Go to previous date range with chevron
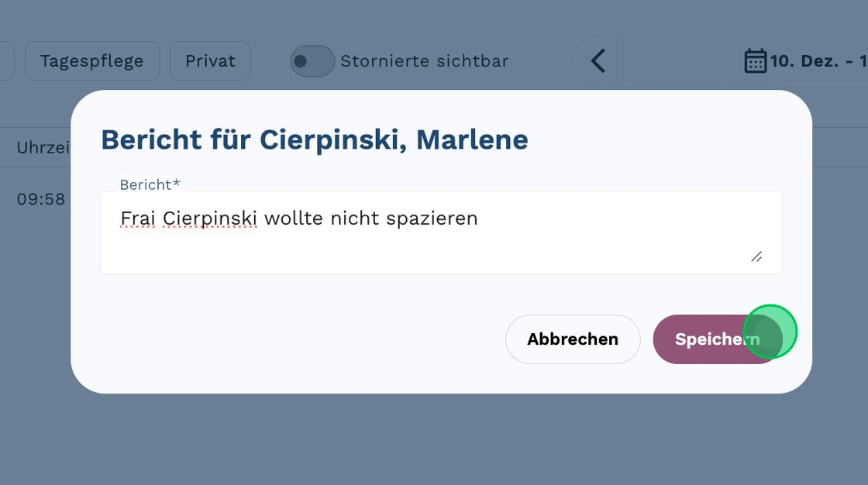The width and height of the screenshot is (868, 485). click(x=598, y=61)
